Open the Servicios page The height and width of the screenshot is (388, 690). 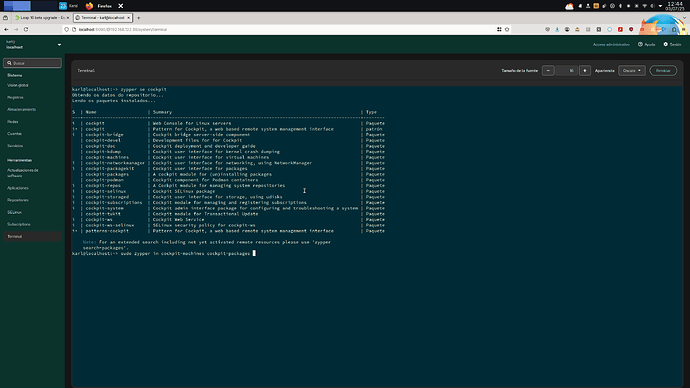15,146
